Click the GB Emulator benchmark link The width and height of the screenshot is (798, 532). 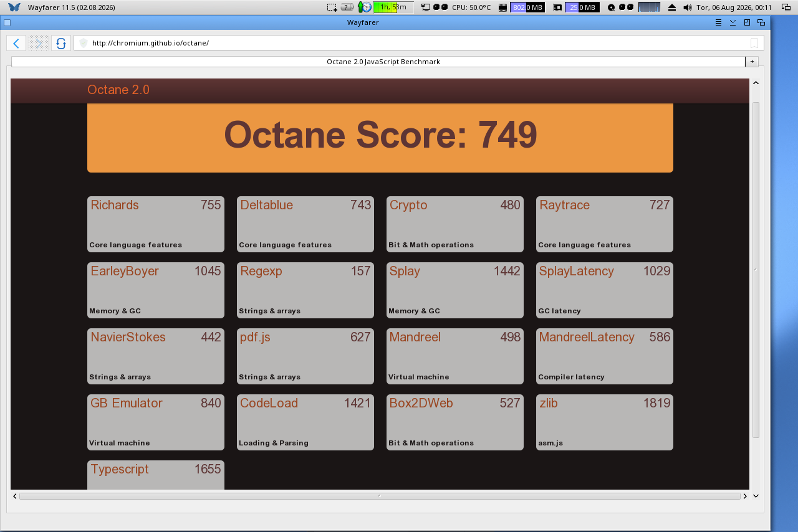point(127,403)
